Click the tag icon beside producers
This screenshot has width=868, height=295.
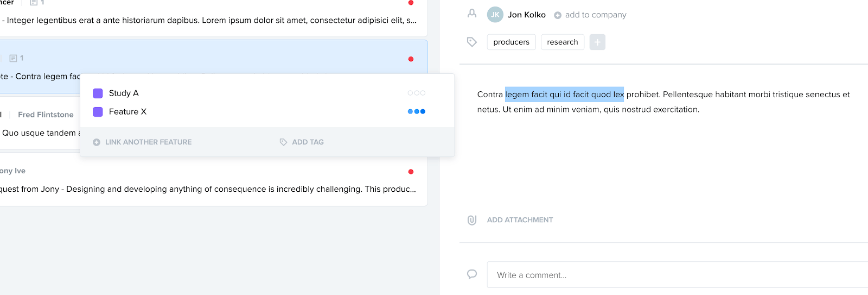[x=472, y=42]
